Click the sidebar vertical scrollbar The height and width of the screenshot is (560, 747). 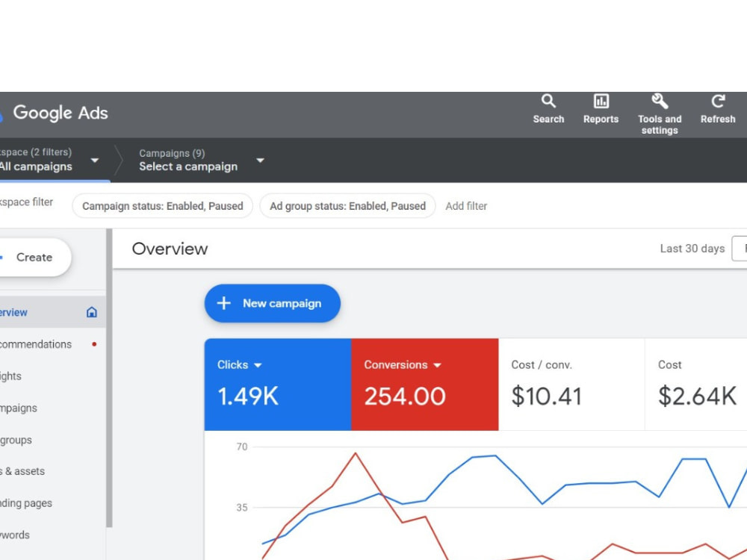pyautogui.click(x=109, y=378)
